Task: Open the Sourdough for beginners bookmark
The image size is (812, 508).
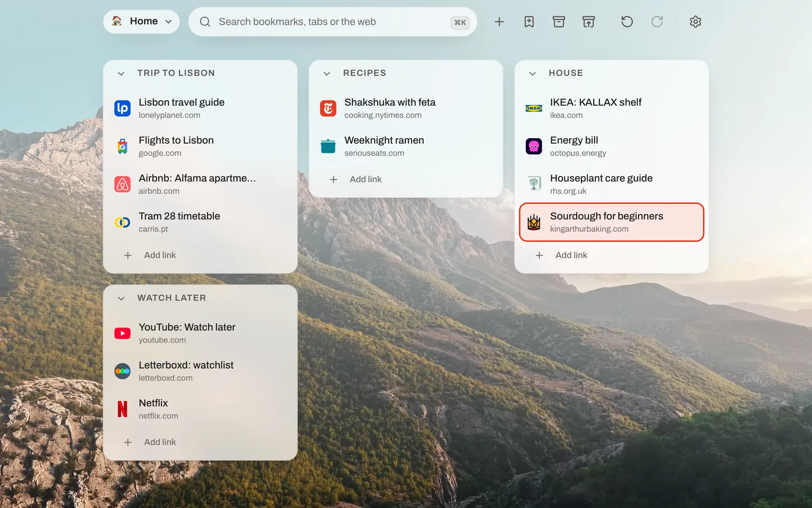Action: [x=612, y=222]
